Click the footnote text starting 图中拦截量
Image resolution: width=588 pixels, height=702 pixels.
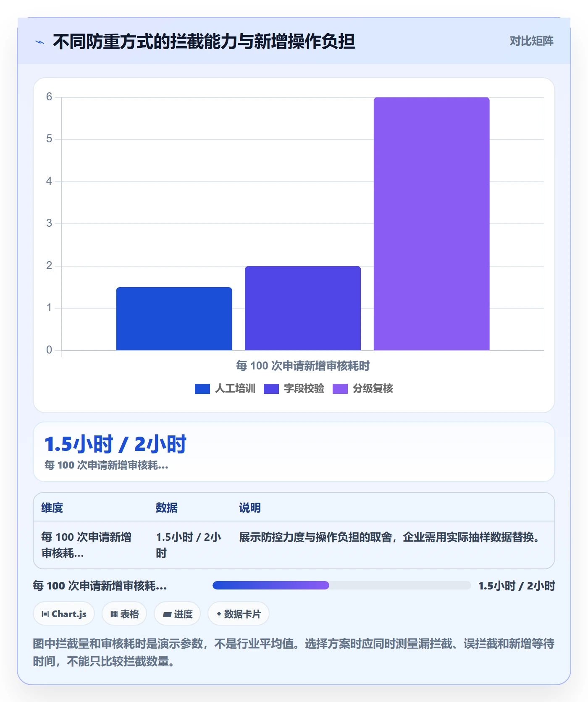coord(294,652)
